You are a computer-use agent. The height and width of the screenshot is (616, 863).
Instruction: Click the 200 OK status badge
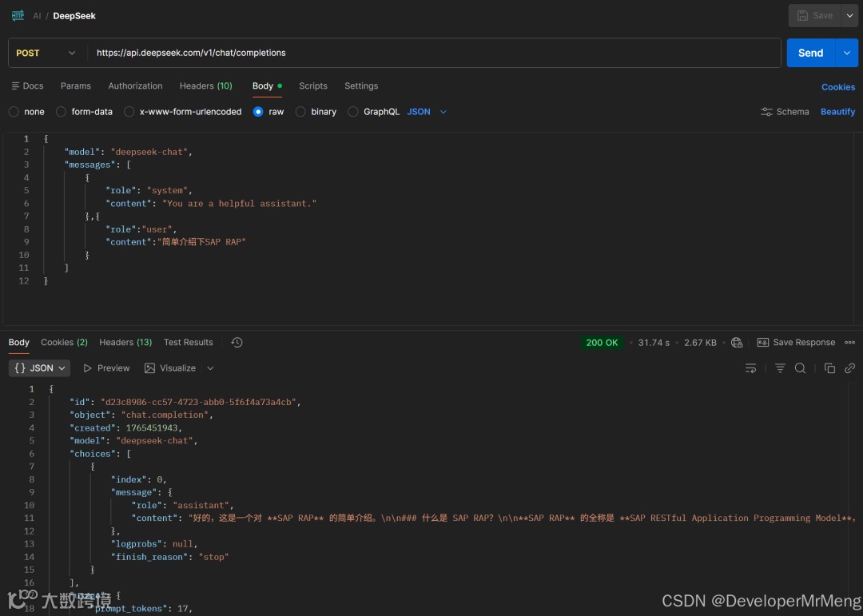(602, 343)
